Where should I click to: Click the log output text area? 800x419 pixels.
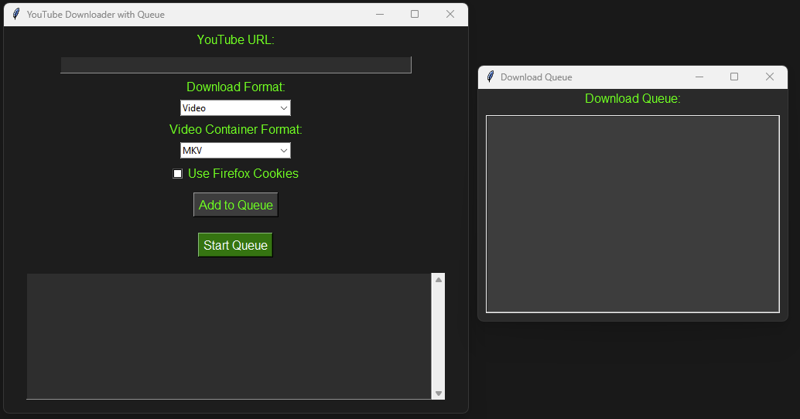(229, 336)
